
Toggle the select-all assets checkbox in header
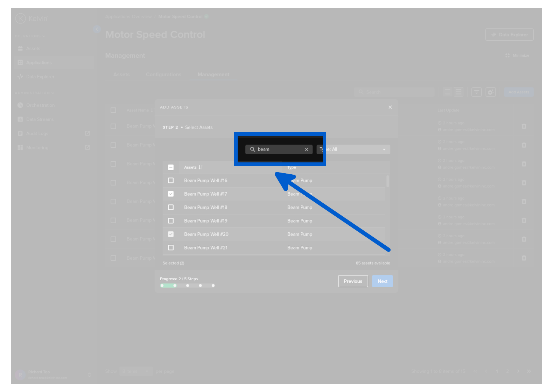point(171,167)
